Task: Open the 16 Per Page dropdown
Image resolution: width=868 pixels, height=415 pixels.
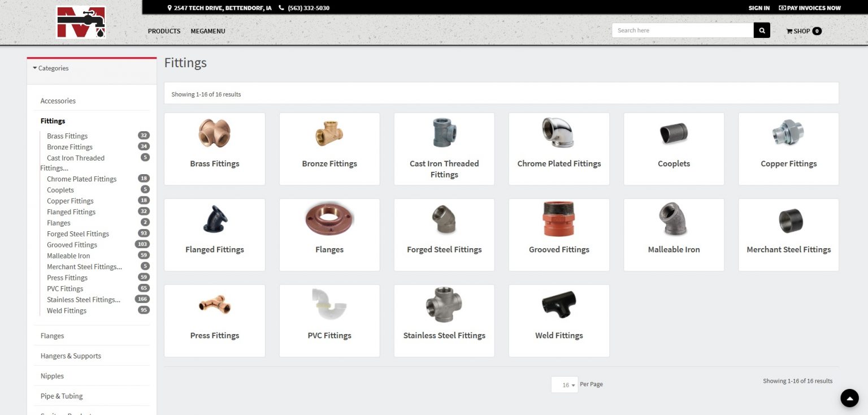Action: [x=565, y=384]
